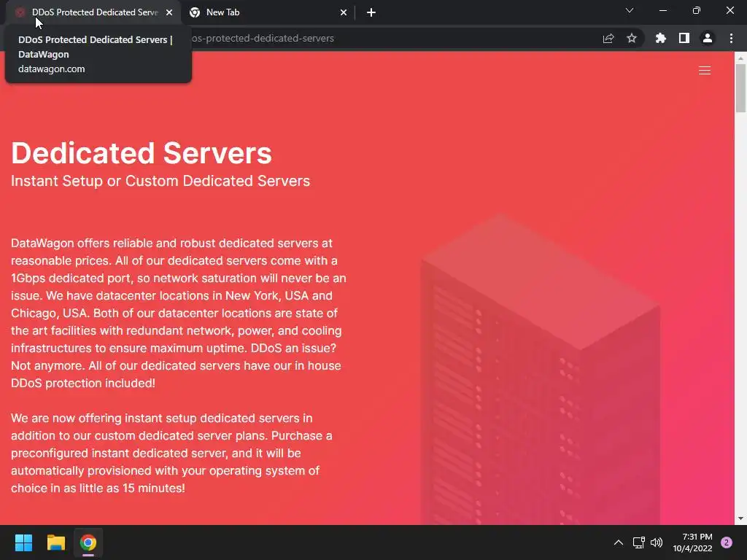Click the datawagon.com text in tab tooltip
This screenshot has width=747, height=560.
coord(52,69)
